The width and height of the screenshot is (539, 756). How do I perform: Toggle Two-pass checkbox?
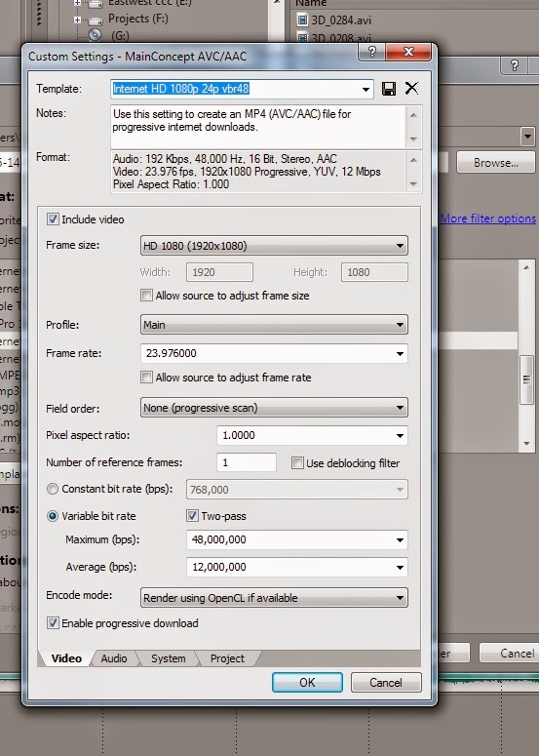(x=192, y=515)
